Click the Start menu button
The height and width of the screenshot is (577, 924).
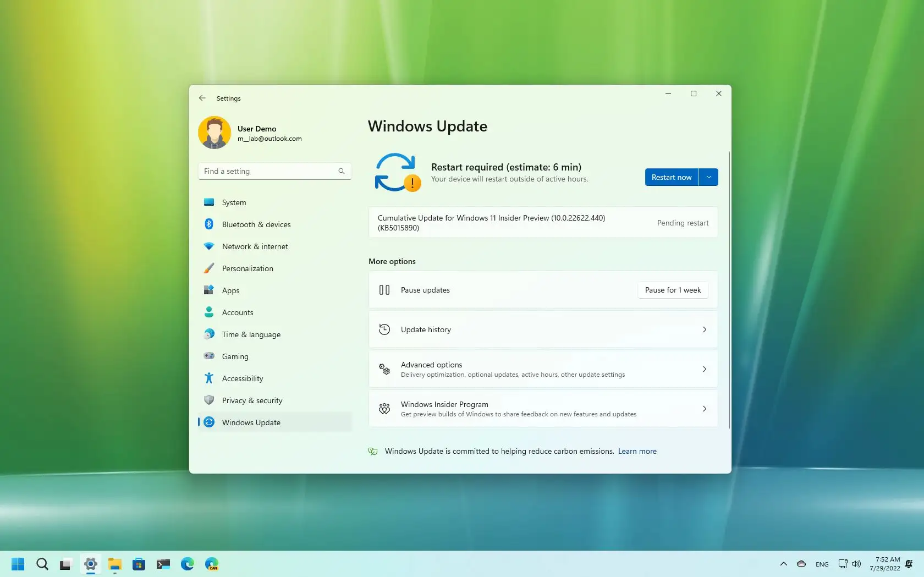pyautogui.click(x=18, y=564)
